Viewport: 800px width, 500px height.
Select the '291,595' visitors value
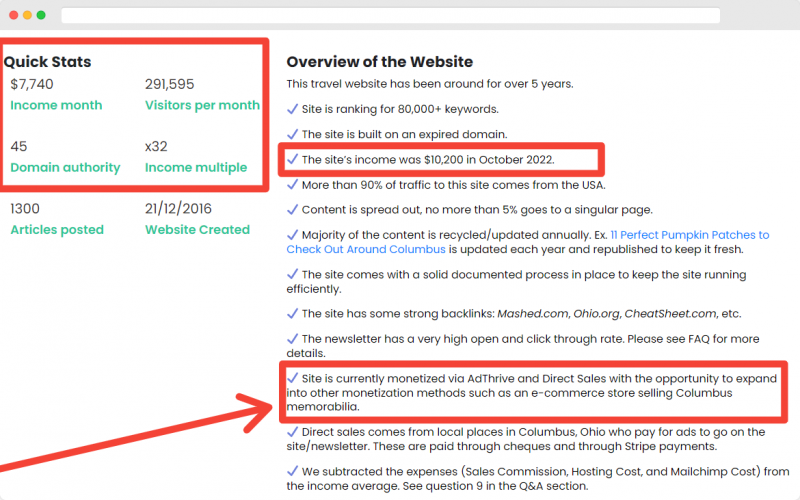[x=169, y=84]
